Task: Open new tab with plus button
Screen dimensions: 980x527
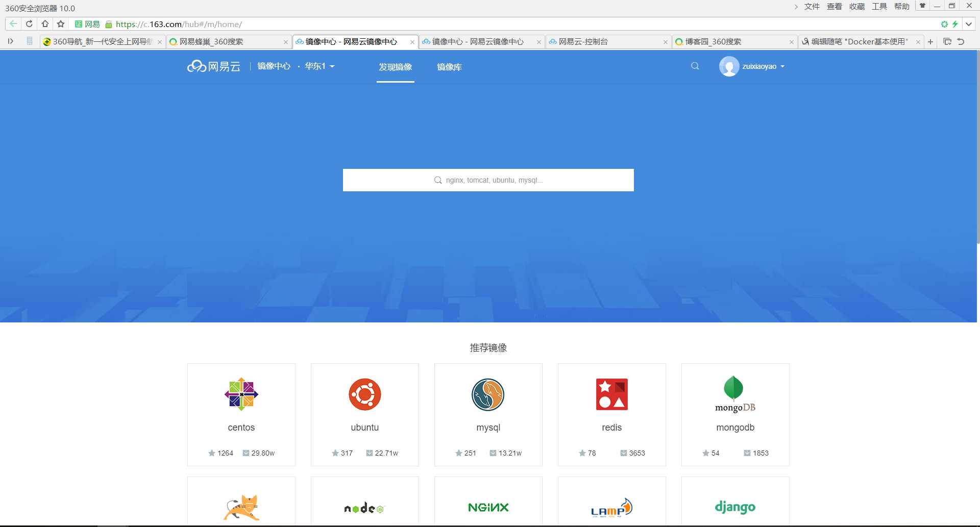Action: pos(930,42)
